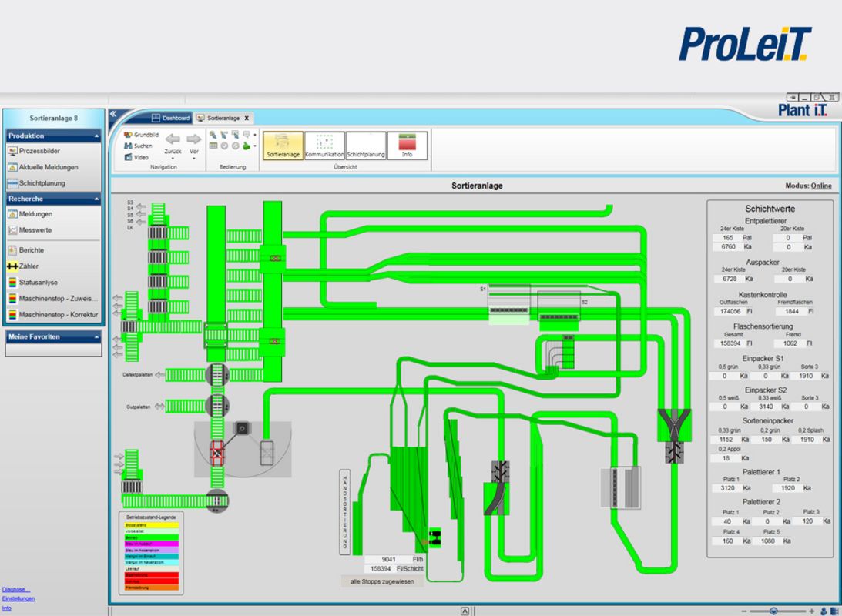
Task: Collapse the Produktion panel with its chevron
Action: click(98, 136)
